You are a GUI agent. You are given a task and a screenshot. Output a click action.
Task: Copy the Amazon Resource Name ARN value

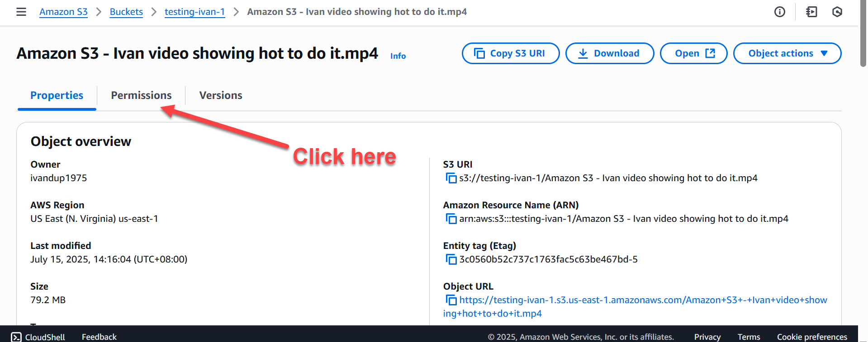coord(451,219)
